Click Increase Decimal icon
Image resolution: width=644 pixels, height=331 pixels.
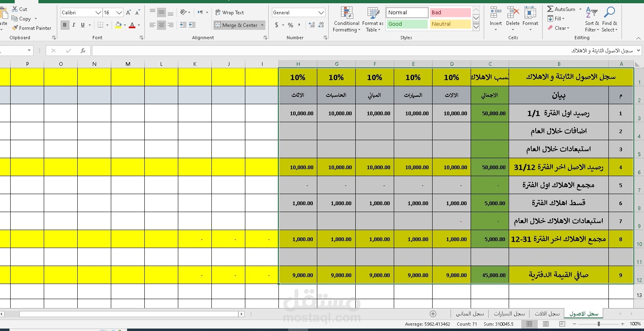click(312, 25)
